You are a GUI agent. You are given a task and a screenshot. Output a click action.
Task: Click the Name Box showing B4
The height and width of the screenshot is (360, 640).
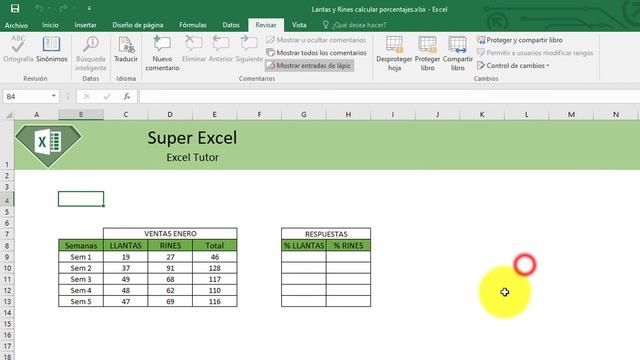tap(27, 96)
